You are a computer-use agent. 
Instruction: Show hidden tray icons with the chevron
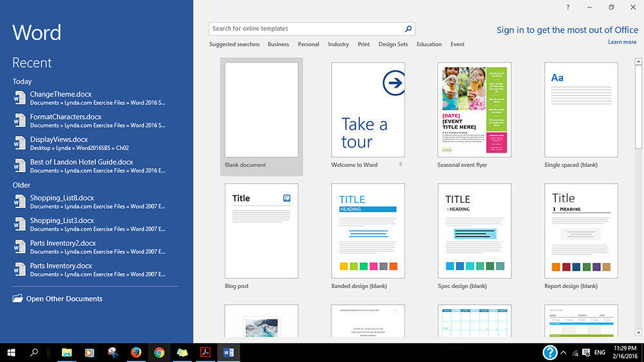coord(563,352)
